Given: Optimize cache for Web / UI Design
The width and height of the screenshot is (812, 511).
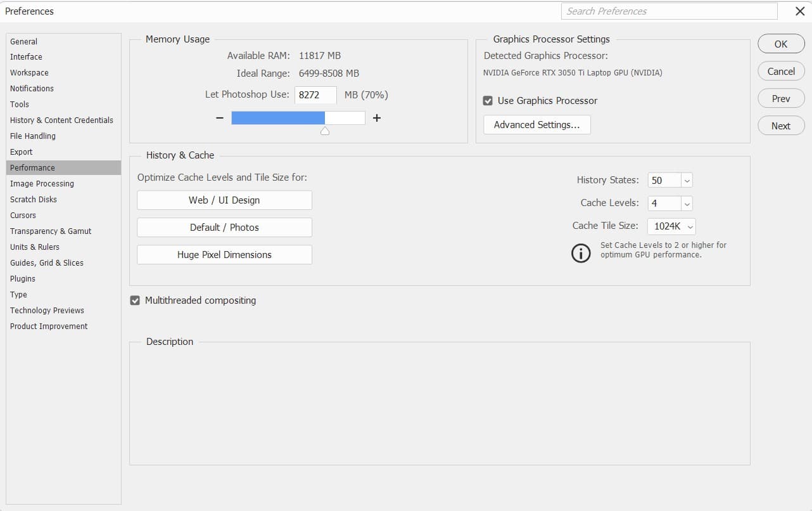Looking at the screenshot, I should (224, 200).
